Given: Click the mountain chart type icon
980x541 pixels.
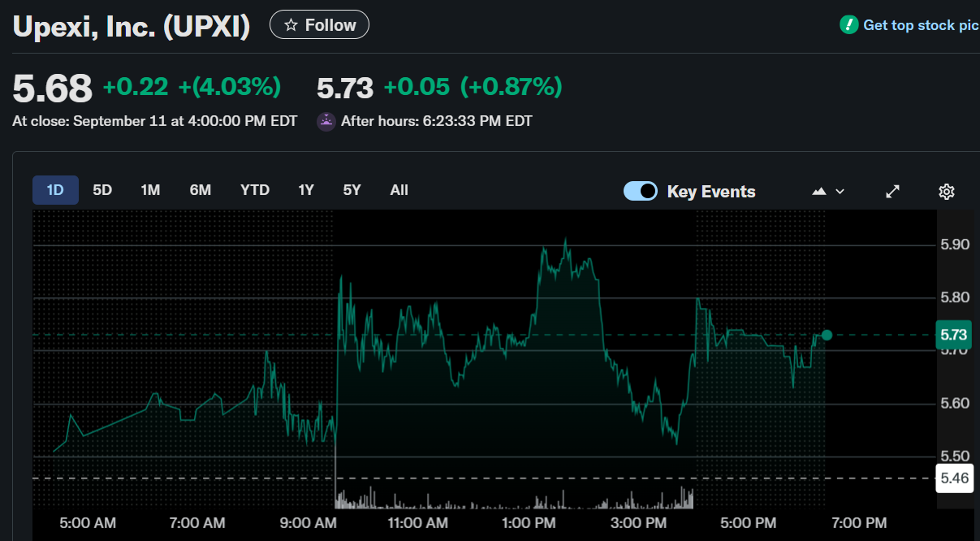Looking at the screenshot, I should [819, 192].
